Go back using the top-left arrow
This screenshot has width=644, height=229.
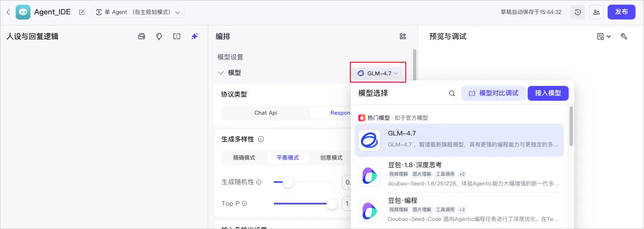click(x=8, y=12)
